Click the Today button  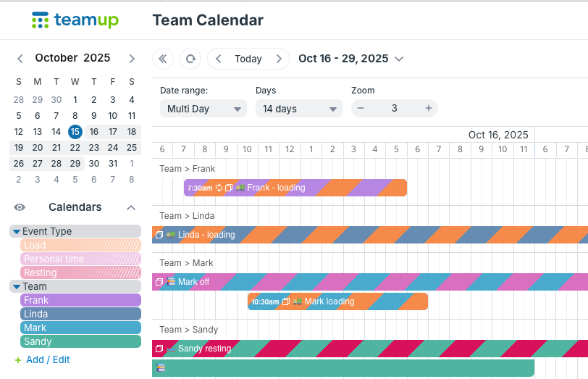pyautogui.click(x=248, y=59)
